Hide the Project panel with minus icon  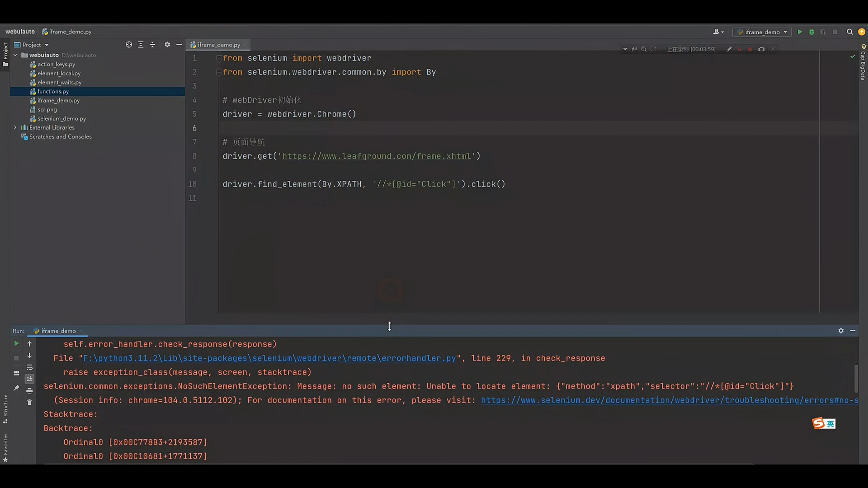click(x=179, y=45)
